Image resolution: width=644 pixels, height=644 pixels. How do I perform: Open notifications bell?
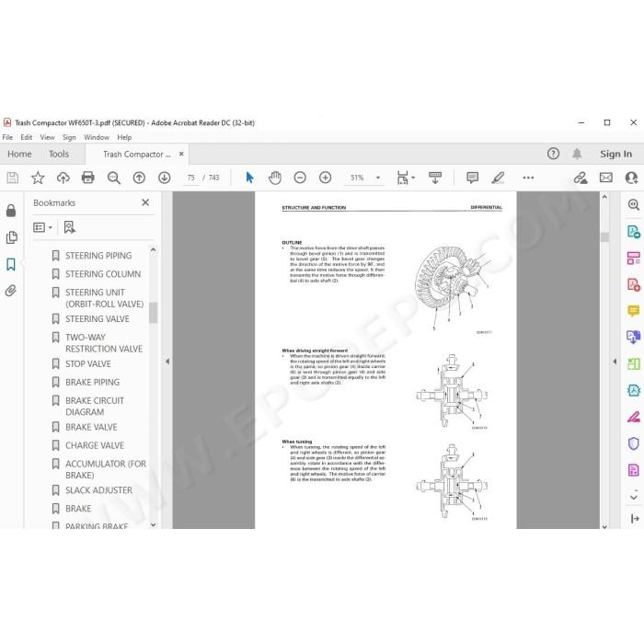577,154
